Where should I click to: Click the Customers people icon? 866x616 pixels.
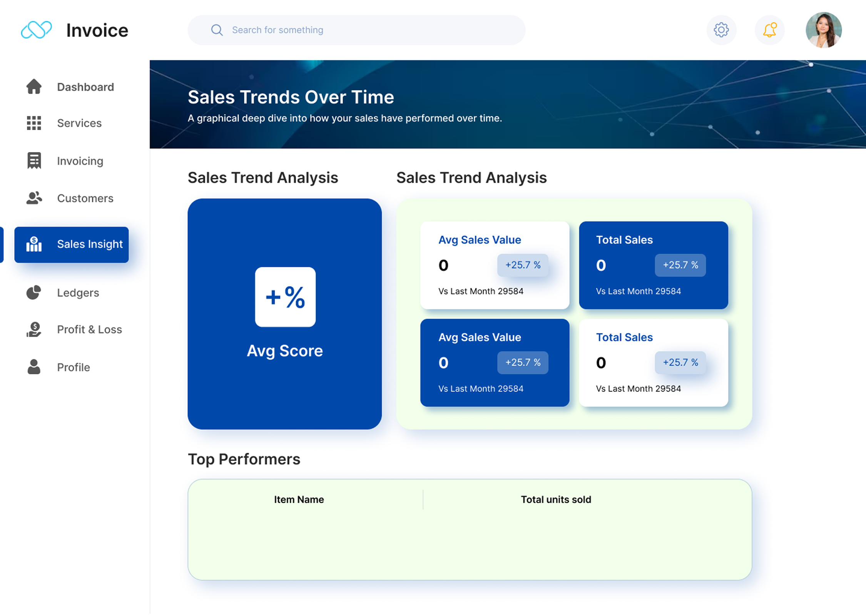click(x=34, y=198)
